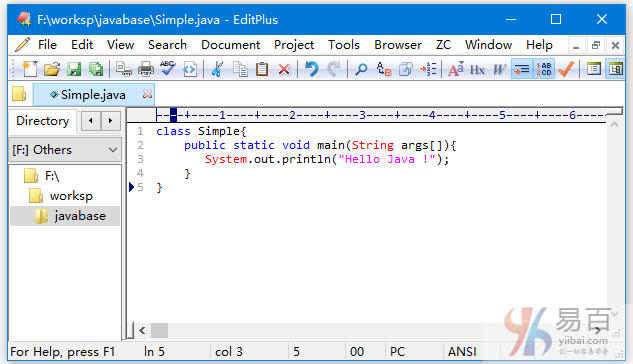Toggle auto indent in the toolbar

(x=522, y=69)
